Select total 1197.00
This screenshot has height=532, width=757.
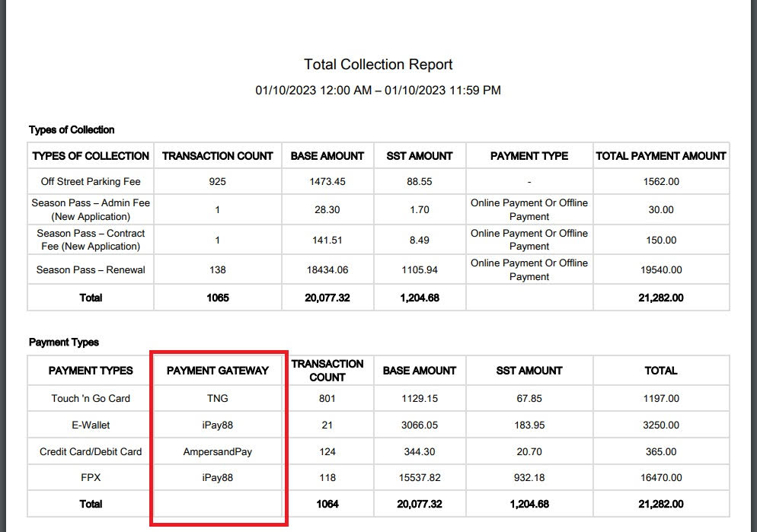point(661,398)
